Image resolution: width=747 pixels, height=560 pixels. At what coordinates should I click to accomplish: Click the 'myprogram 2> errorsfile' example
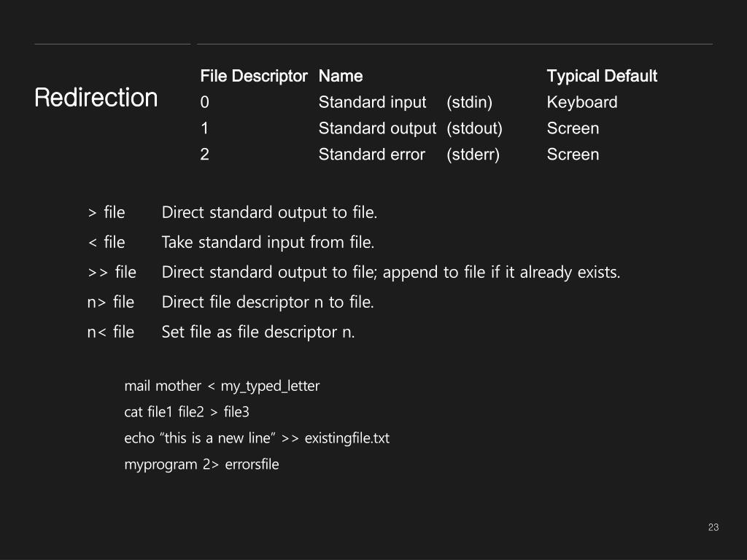[201, 464]
